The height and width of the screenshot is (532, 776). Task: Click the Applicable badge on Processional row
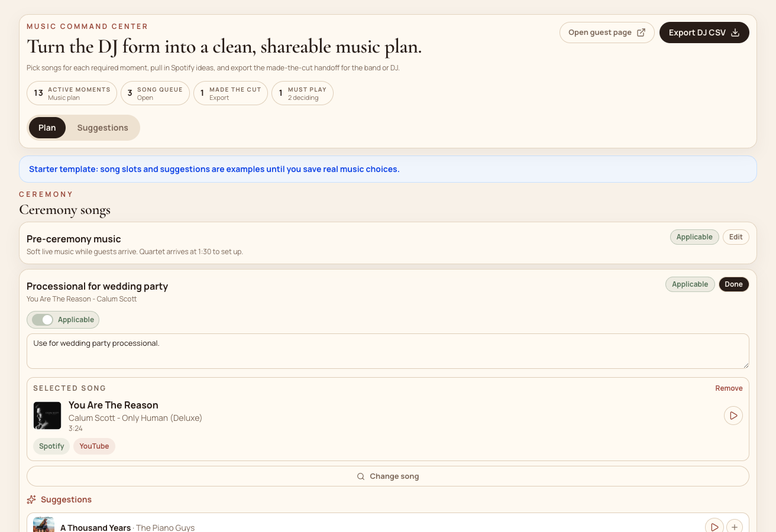coord(690,284)
